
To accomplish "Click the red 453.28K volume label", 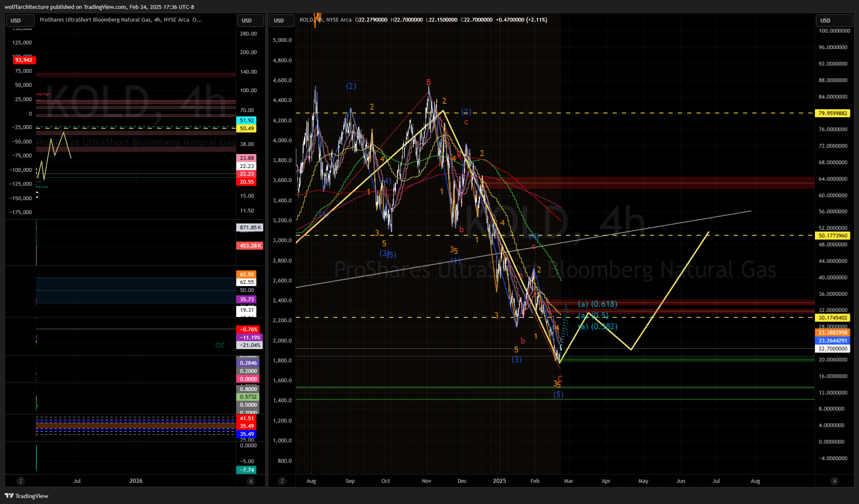I will [250, 246].
